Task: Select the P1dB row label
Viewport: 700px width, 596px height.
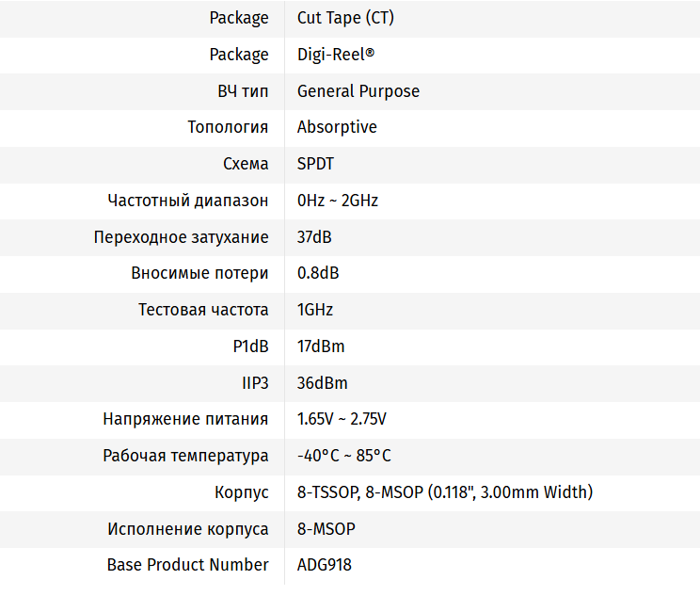Action: (x=250, y=346)
